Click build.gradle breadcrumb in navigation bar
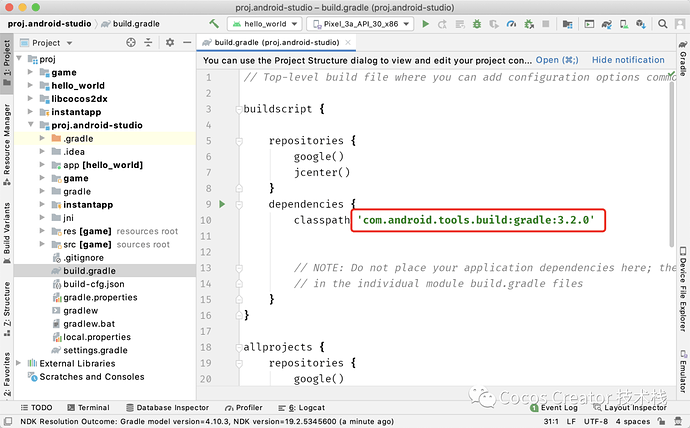Image resolution: width=690 pixels, height=428 pixels. [131, 24]
